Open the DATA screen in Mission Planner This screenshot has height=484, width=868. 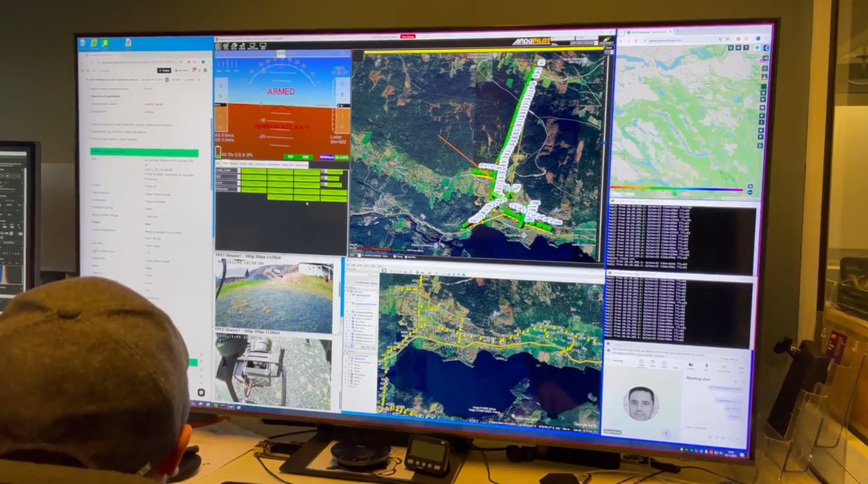[x=218, y=46]
